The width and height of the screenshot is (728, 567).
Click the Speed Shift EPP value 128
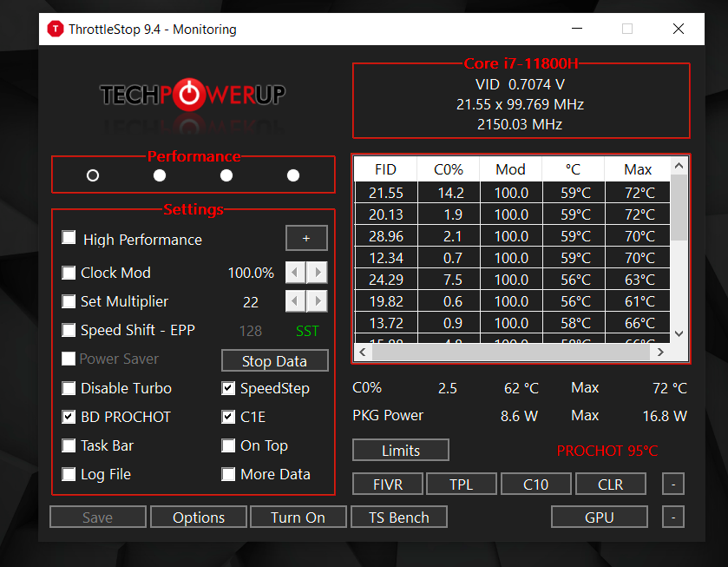[251, 331]
